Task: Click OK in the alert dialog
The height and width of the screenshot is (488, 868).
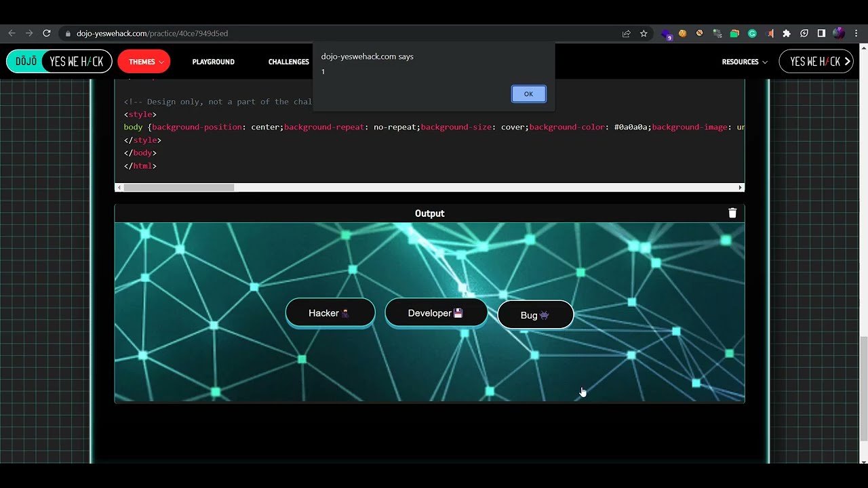Action: click(528, 94)
